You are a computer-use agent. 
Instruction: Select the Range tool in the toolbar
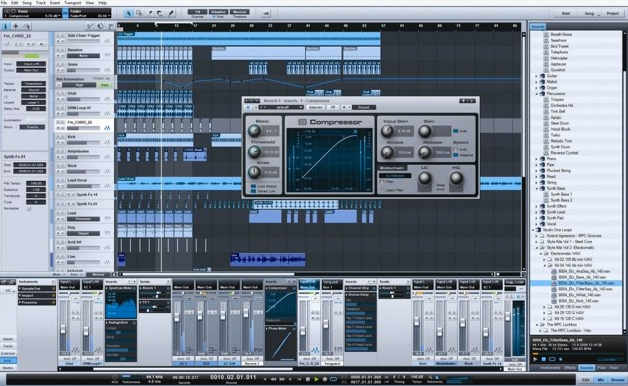click(x=139, y=13)
